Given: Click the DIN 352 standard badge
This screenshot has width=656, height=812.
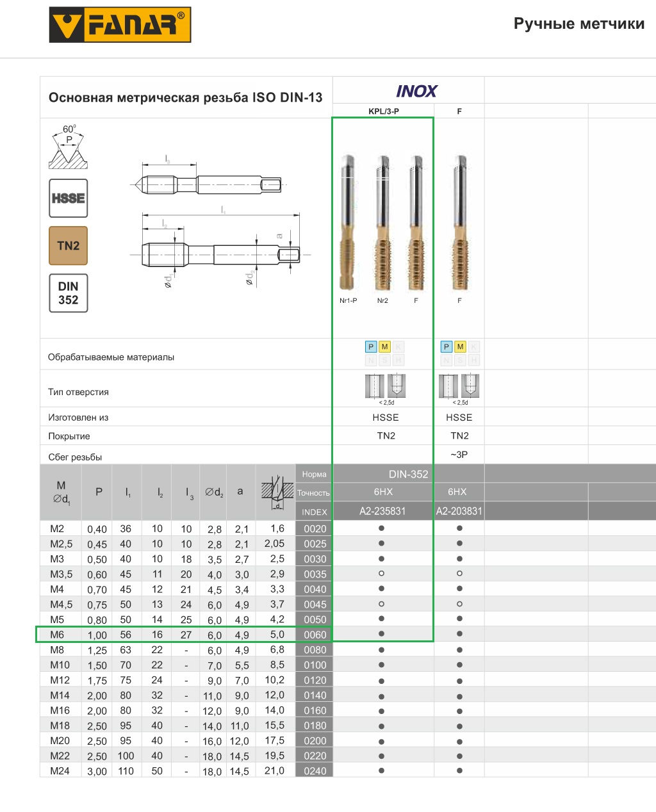Looking at the screenshot, I should coord(69,293).
